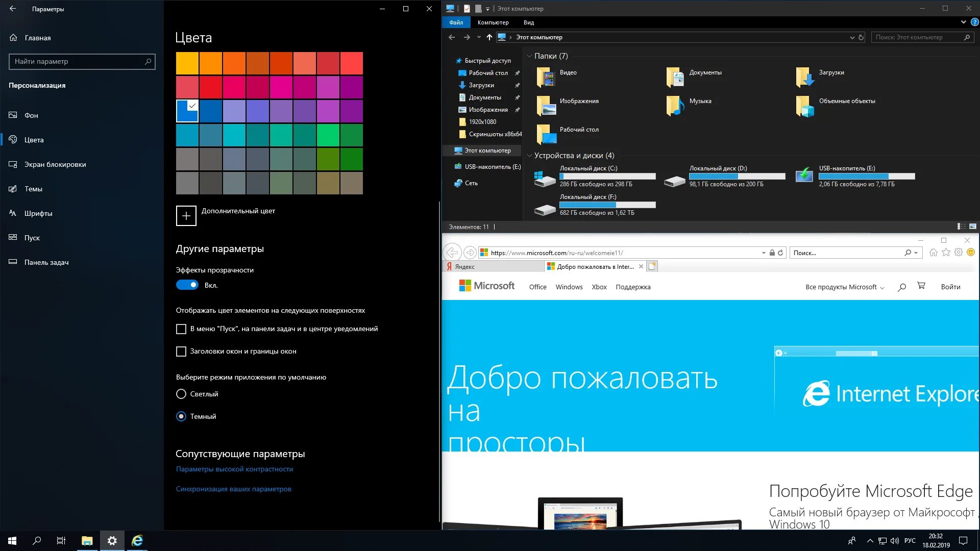The width and height of the screenshot is (980, 551).
Task: Refresh the Explorer address bar
Action: coord(861,37)
